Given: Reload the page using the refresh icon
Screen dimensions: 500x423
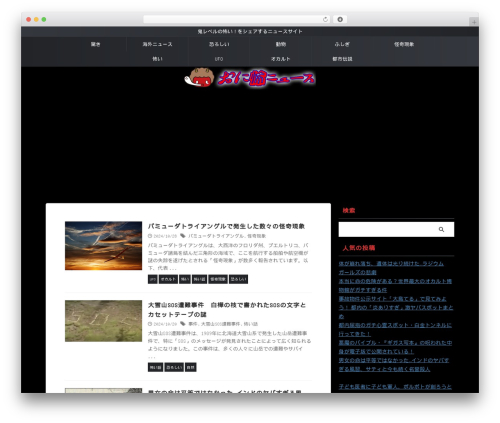Looking at the screenshot, I should (x=325, y=19).
